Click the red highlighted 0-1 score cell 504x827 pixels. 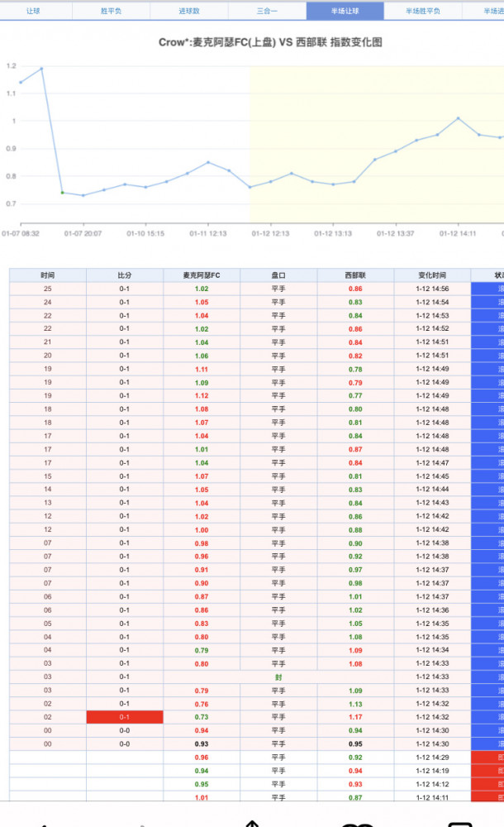(125, 717)
